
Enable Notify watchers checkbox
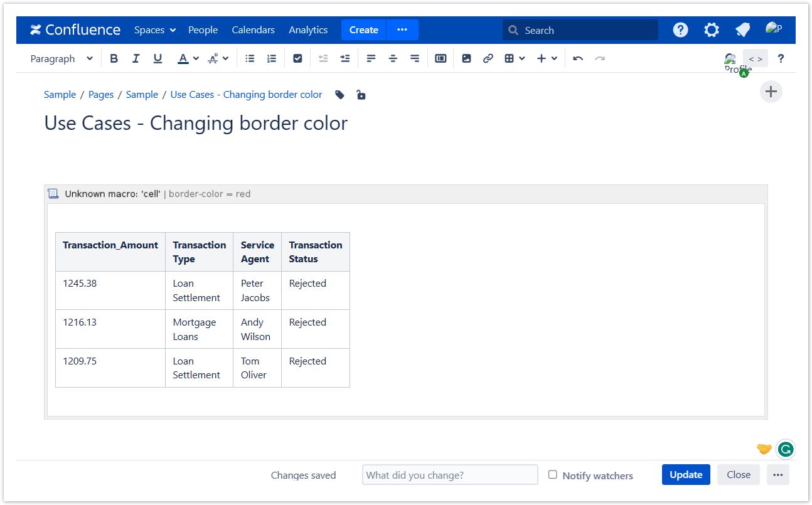point(553,475)
